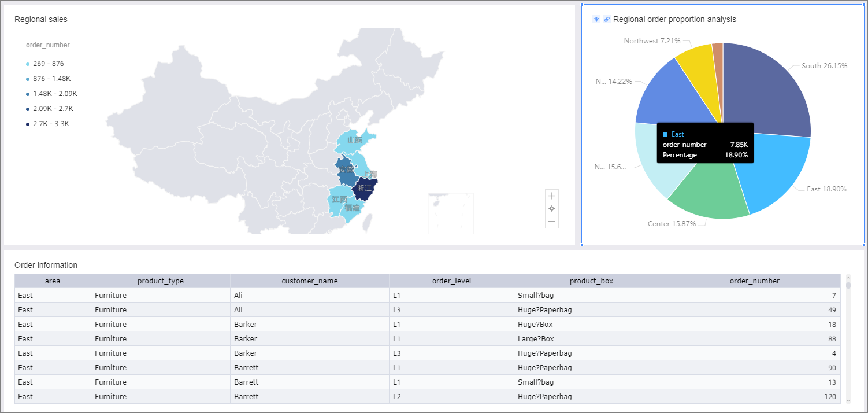Click the Huge?Box cell

(x=591, y=325)
